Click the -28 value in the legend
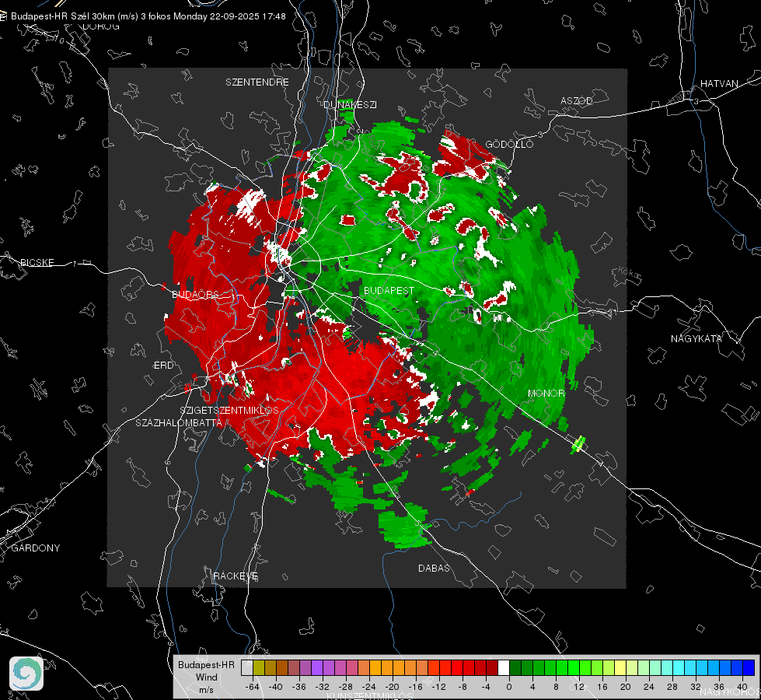 coord(346,687)
